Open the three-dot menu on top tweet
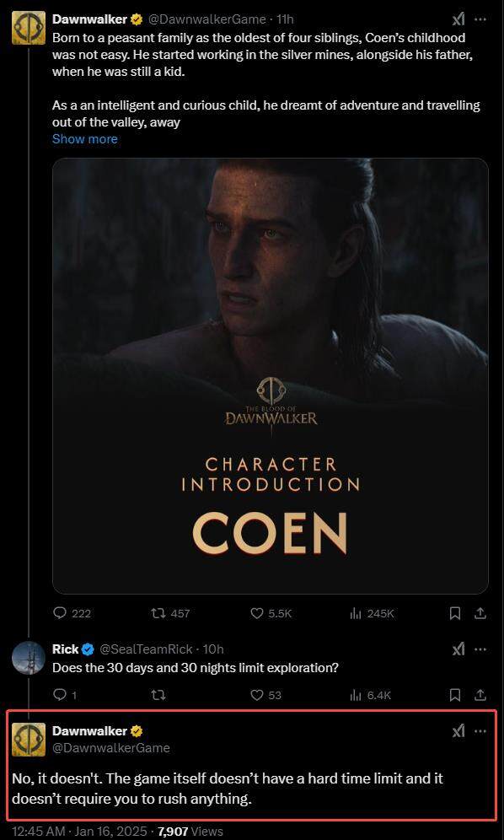The image size is (504, 840). [481, 20]
